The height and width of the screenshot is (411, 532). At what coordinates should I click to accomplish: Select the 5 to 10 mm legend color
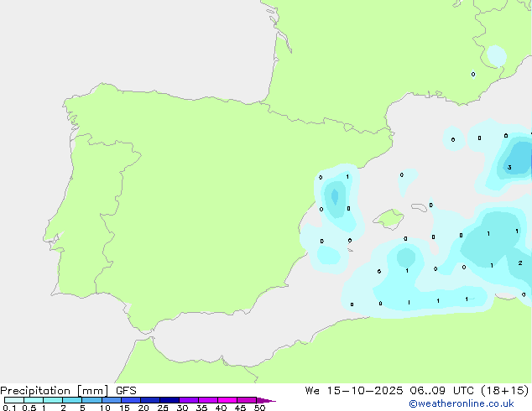pos(91,400)
